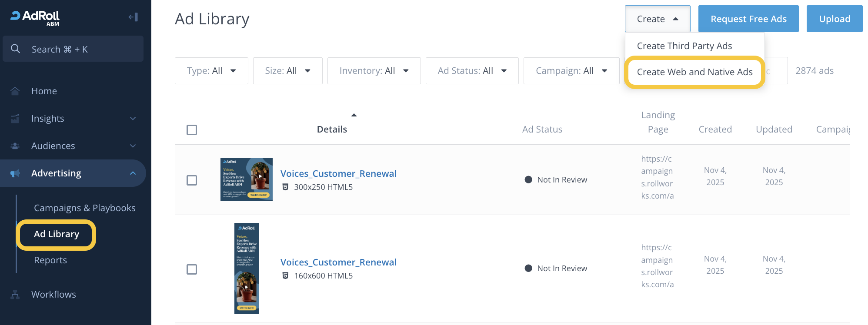Click the Workflows hierarchy icon
This screenshot has width=868, height=325.
(x=15, y=295)
